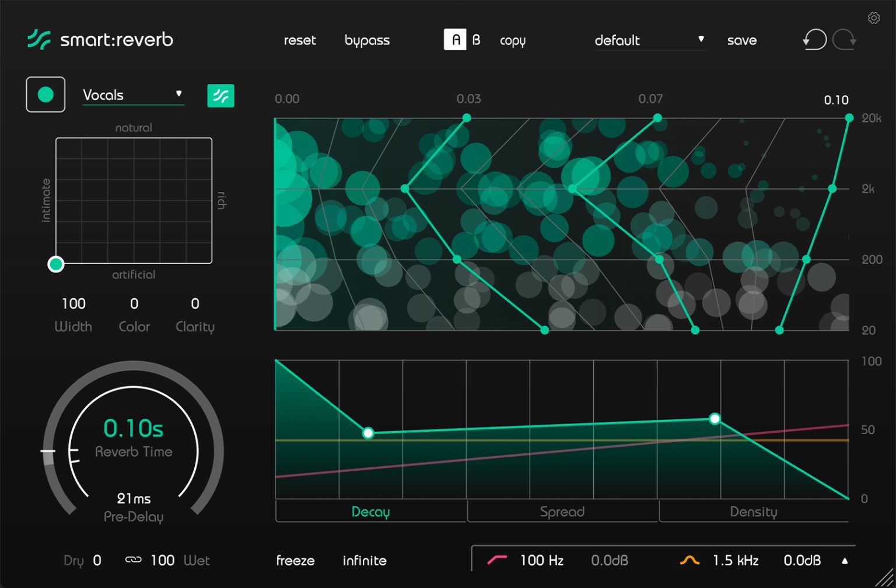This screenshot has width=896, height=588.
Task: Switch to preset B
Action: point(476,40)
